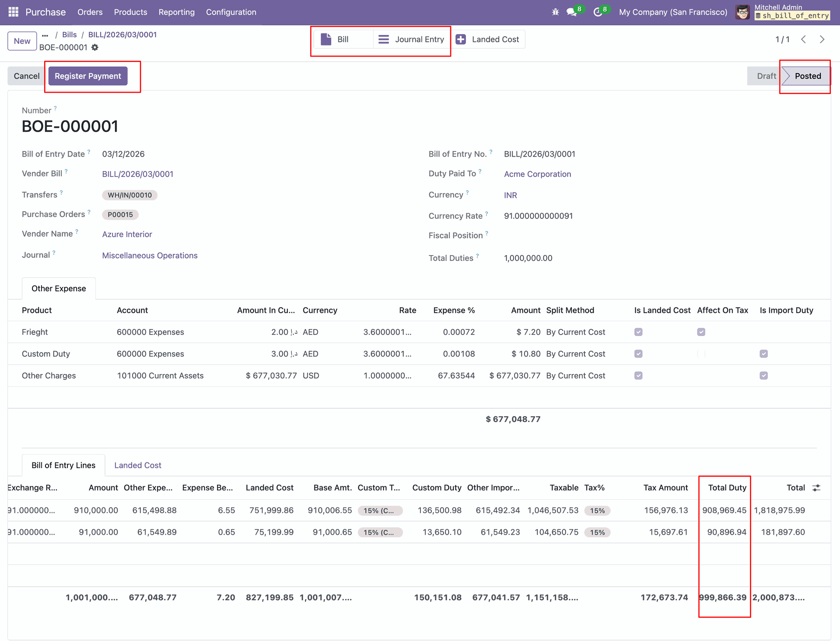
Task: Toggle Frieght Affect On Tax checkbox
Action: click(701, 332)
